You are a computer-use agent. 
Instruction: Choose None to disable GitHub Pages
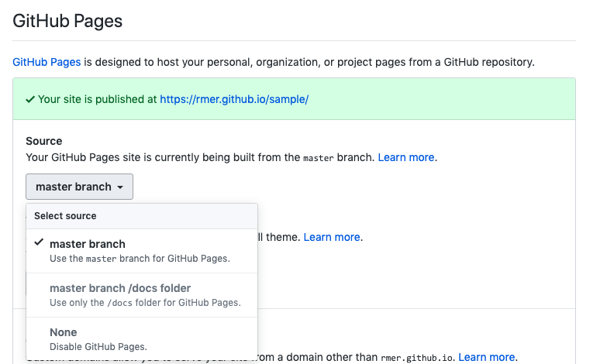point(142,339)
